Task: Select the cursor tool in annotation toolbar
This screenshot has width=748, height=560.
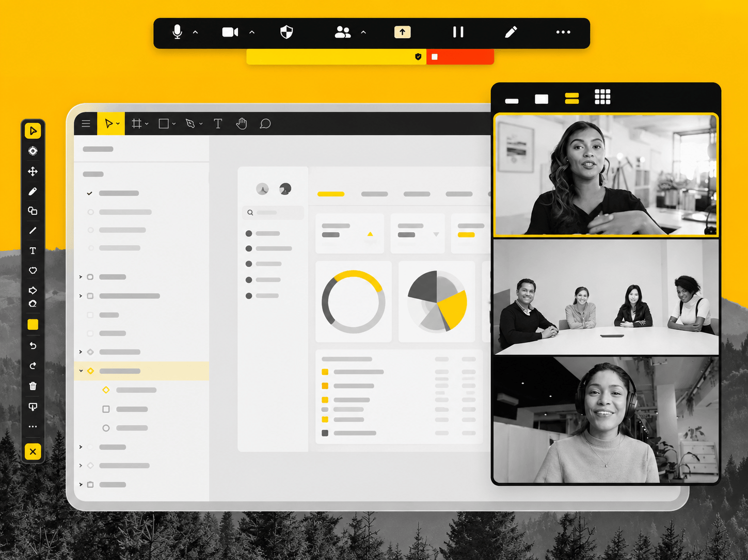Action: (x=33, y=131)
